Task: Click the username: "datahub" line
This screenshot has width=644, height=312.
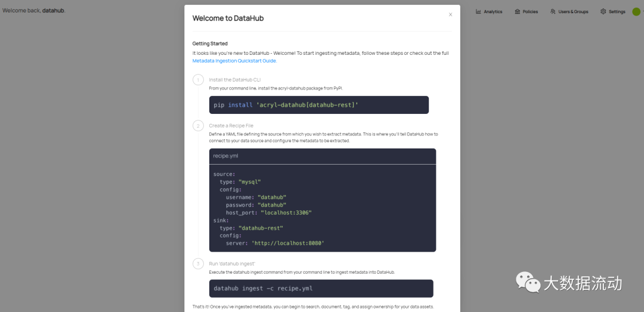Action: click(x=256, y=197)
